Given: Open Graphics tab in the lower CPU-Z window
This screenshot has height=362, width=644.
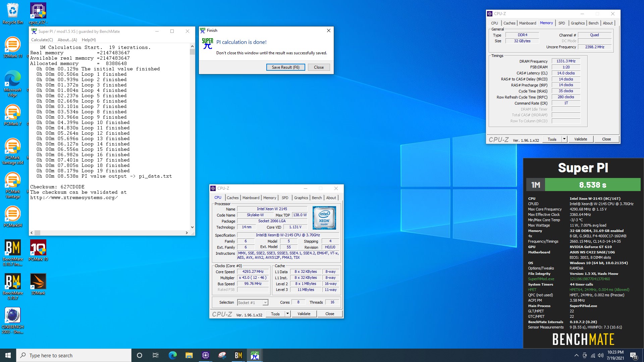Looking at the screenshot, I should click(301, 198).
